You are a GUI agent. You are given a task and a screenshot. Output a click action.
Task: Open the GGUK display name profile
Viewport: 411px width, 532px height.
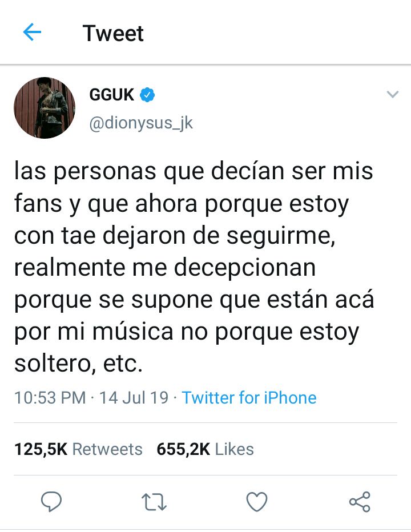pyautogui.click(x=112, y=95)
